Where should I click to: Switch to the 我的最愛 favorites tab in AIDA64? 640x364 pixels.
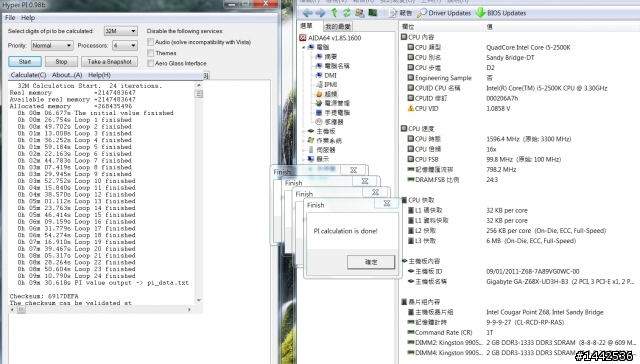(338, 27)
